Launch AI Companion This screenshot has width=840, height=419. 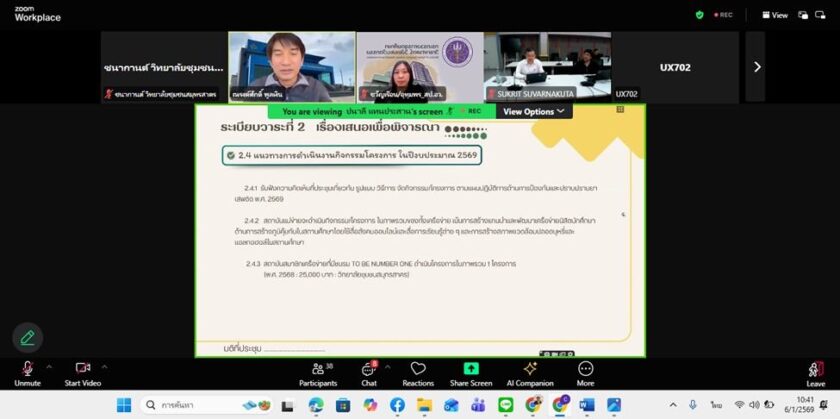pos(529,371)
